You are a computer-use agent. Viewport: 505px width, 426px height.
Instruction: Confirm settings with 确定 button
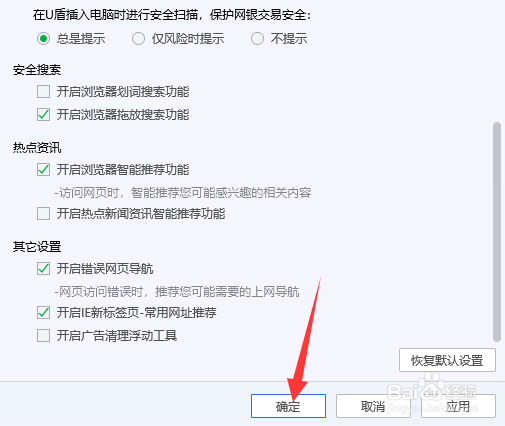tap(288, 406)
